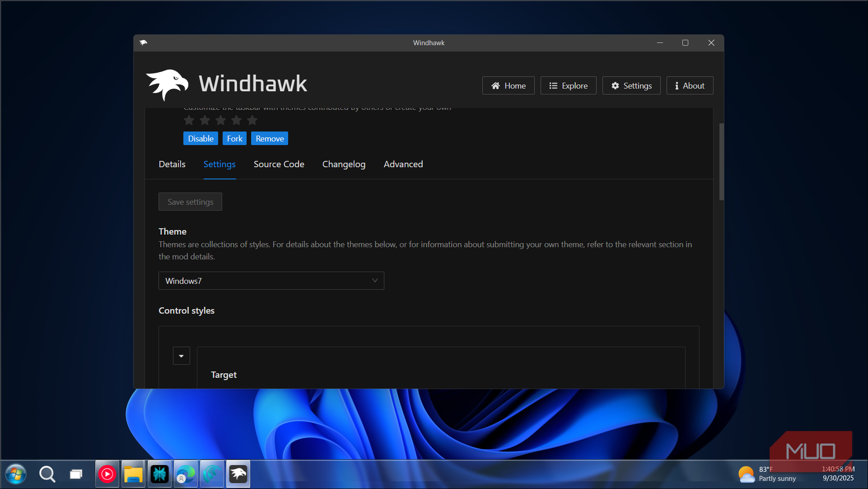Open File Explorer from taskbar
Viewport: 868px width, 489px height.
[133, 474]
